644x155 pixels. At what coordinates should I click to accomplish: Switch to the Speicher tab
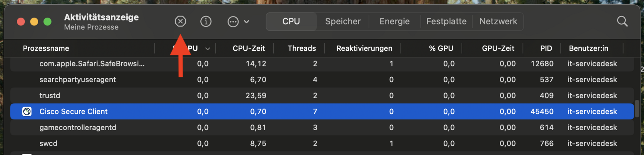tap(343, 22)
